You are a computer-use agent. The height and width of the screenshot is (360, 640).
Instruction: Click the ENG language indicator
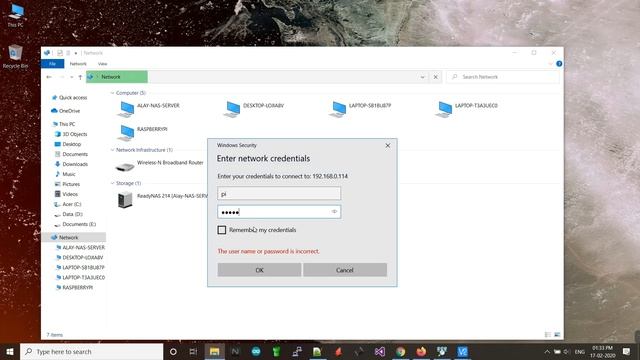pos(580,351)
